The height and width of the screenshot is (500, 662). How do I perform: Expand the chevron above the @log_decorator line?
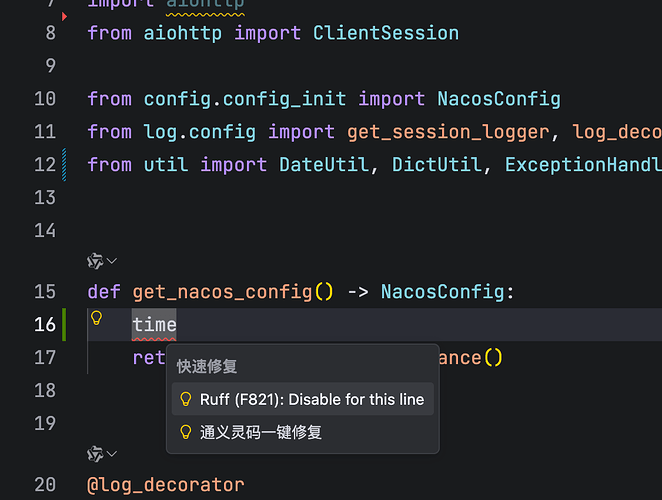(x=112, y=455)
